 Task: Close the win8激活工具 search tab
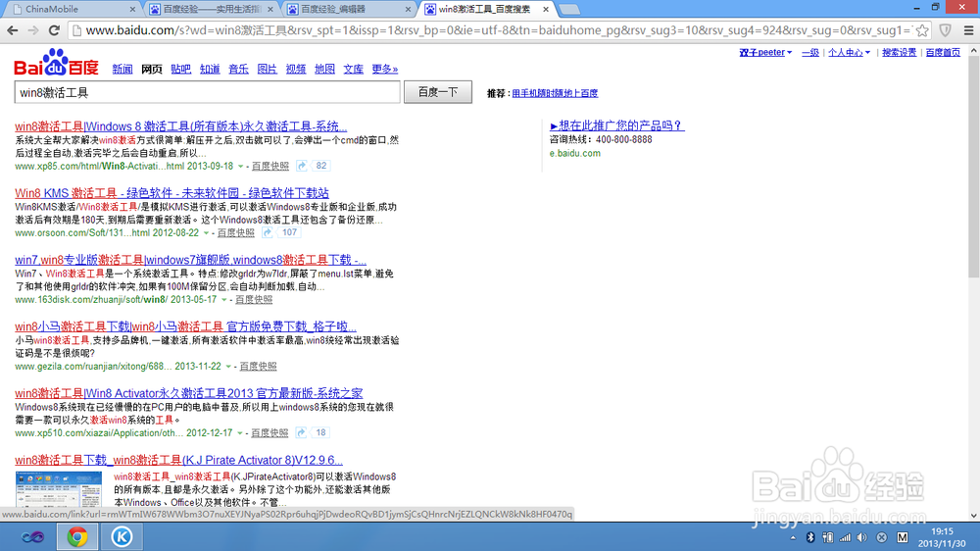point(546,10)
